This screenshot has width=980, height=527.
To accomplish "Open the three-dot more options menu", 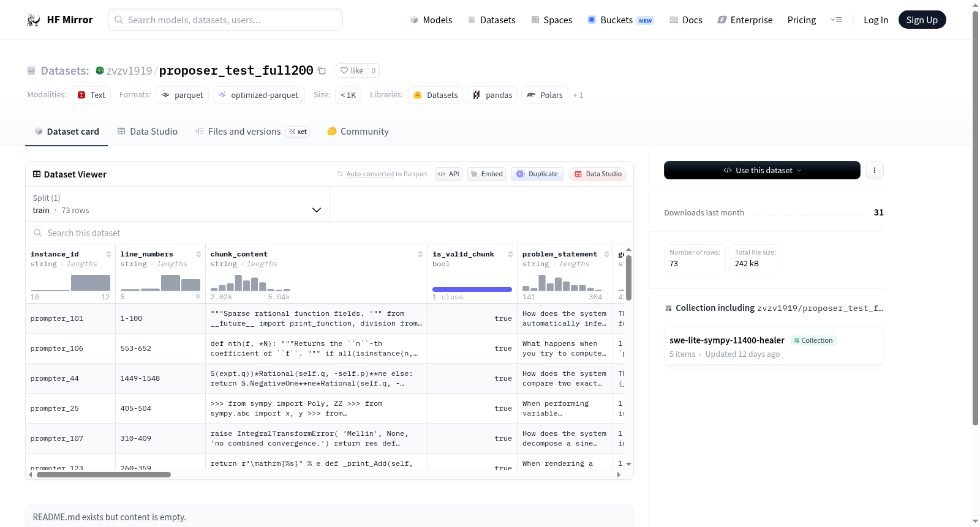I will tap(875, 170).
